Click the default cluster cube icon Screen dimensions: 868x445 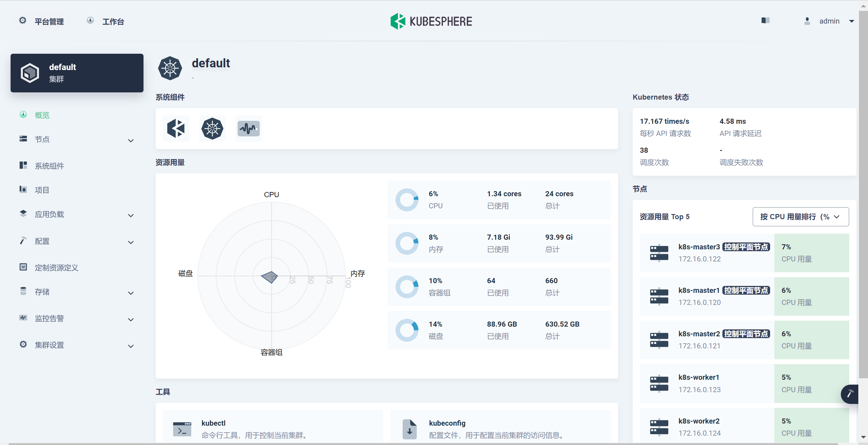point(30,73)
